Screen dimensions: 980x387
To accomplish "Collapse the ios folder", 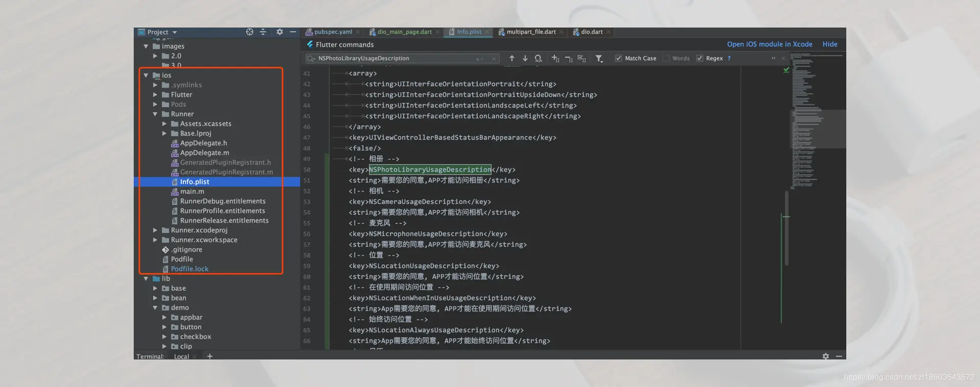I will coord(146,75).
